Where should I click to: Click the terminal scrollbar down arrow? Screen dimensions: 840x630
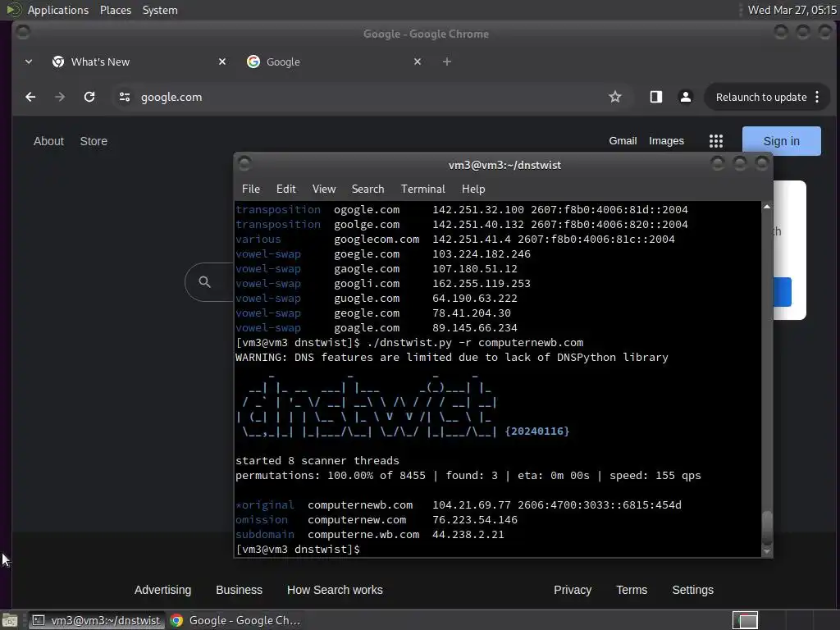(767, 551)
